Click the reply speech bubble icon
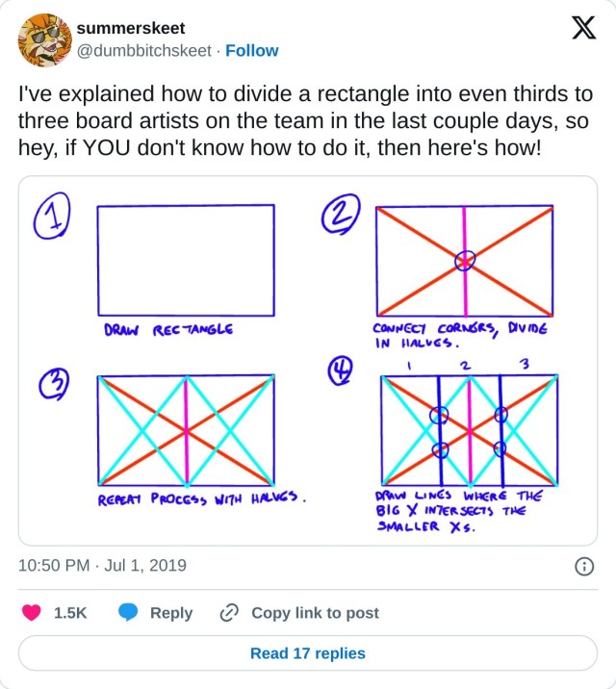 click(129, 613)
